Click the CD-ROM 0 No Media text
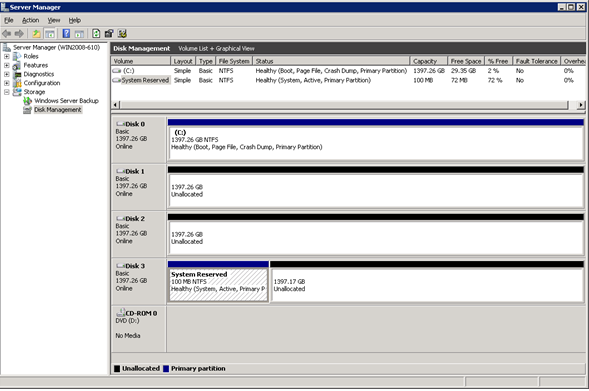The image size is (589, 391). pyautogui.click(x=128, y=335)
